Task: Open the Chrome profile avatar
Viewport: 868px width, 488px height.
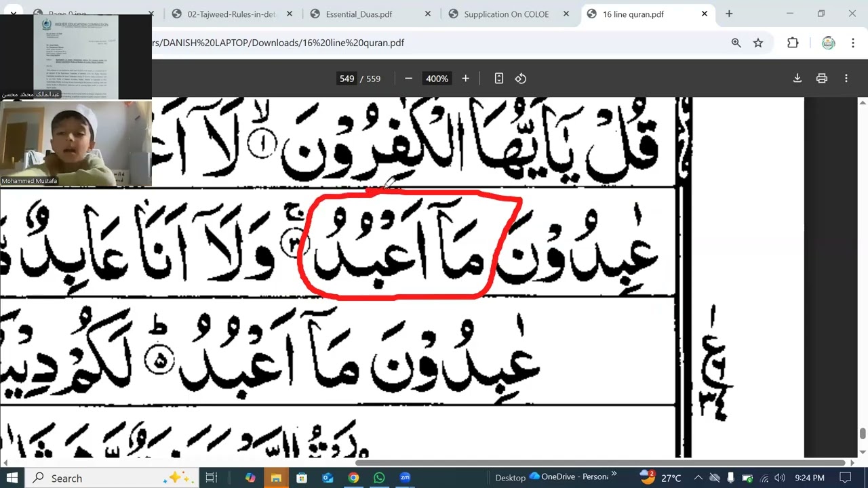Action: (828, 43)
